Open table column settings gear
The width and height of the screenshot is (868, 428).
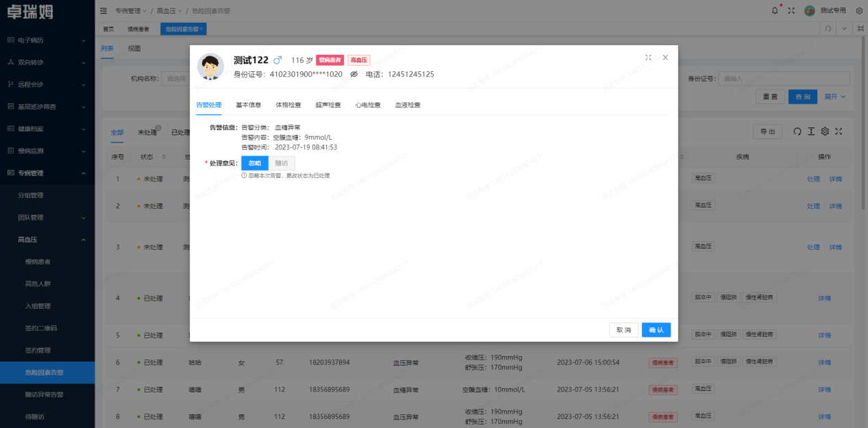point(825,131)
